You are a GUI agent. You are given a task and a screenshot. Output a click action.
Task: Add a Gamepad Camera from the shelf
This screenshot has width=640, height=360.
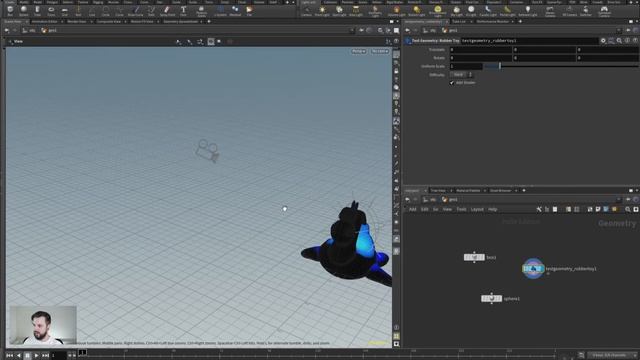tap(604, 11)
